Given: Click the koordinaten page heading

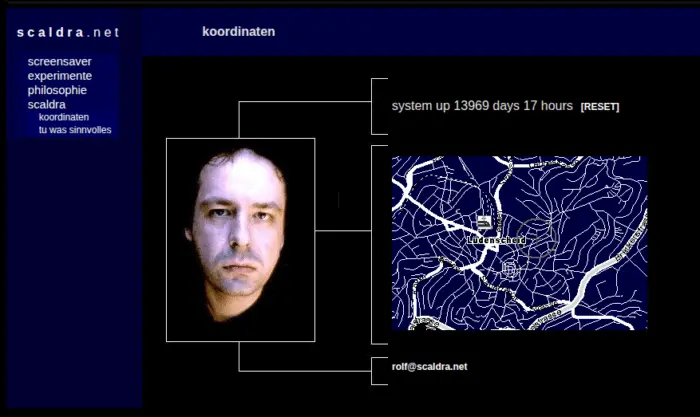Looking at the screenshot, I should pos(238,32).
